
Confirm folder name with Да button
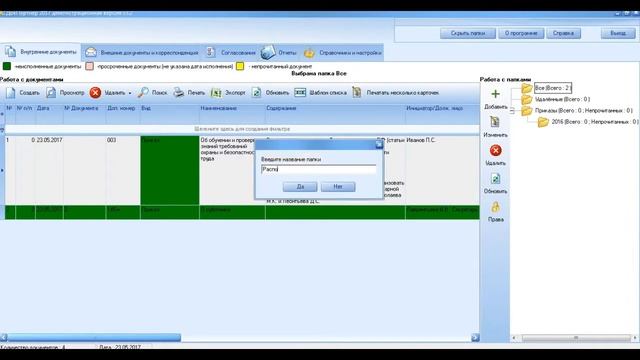[300, 187]
